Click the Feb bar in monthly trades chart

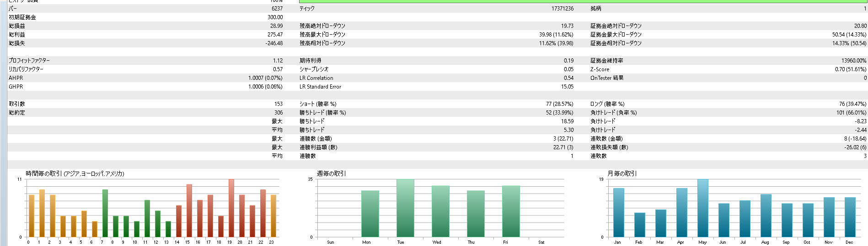(639, 225)
